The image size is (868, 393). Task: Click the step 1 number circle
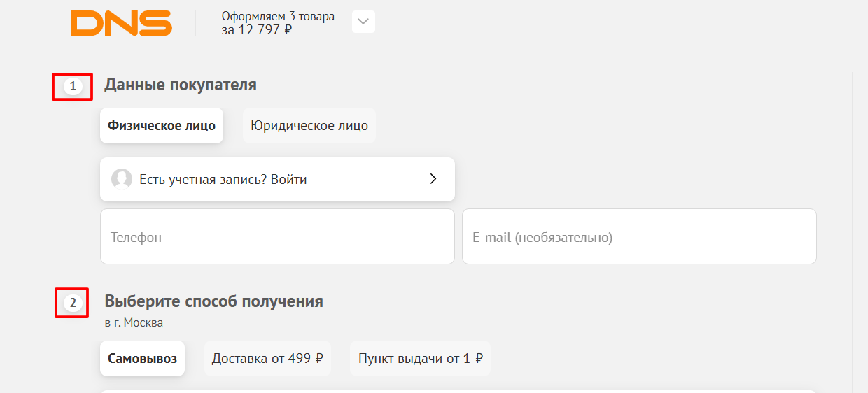tap(73, 87)
